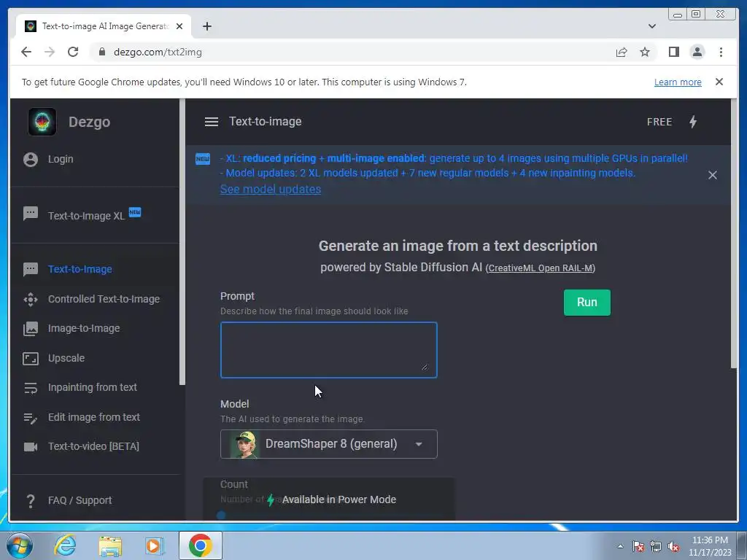The height and width of the screenshot is (560, 747).
Task: Click Learn more about Chrome updates
Action: pos(678,82)
